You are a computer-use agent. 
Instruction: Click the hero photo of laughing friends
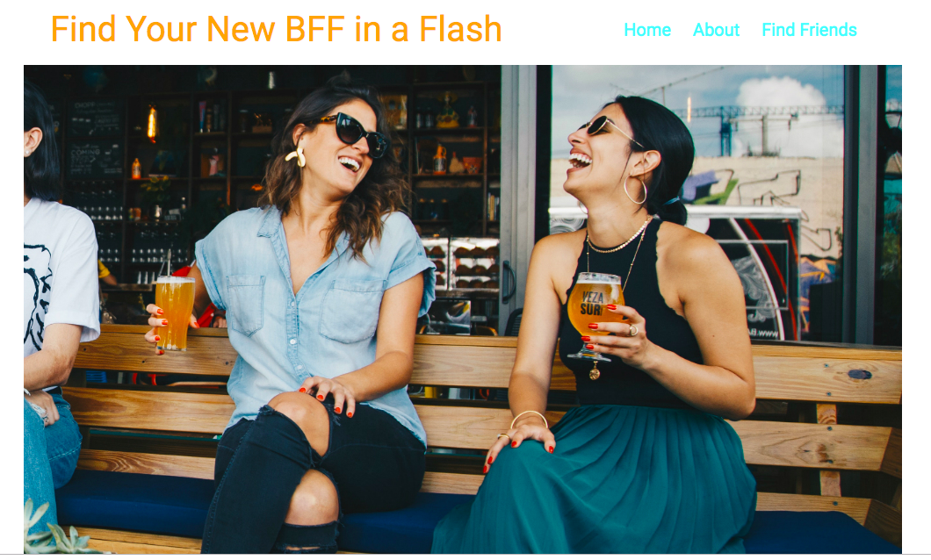click(x=463, y=309)
